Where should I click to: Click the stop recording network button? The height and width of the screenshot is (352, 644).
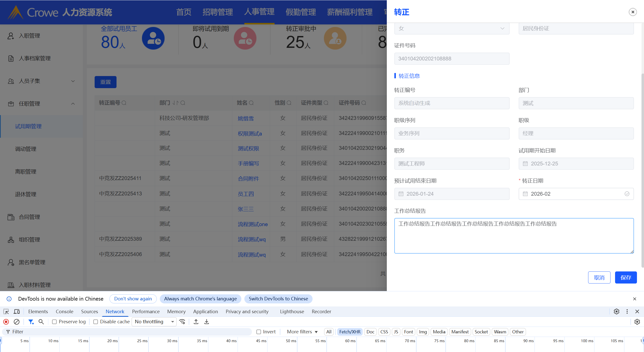click(6, 322)
